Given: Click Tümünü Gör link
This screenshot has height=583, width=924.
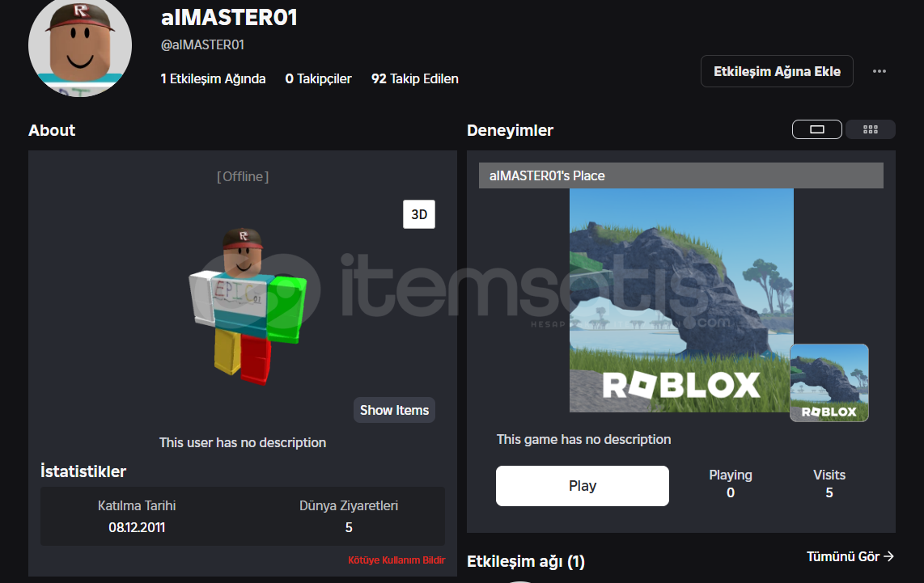Looking at the screenshot, I should coord(850,556).
